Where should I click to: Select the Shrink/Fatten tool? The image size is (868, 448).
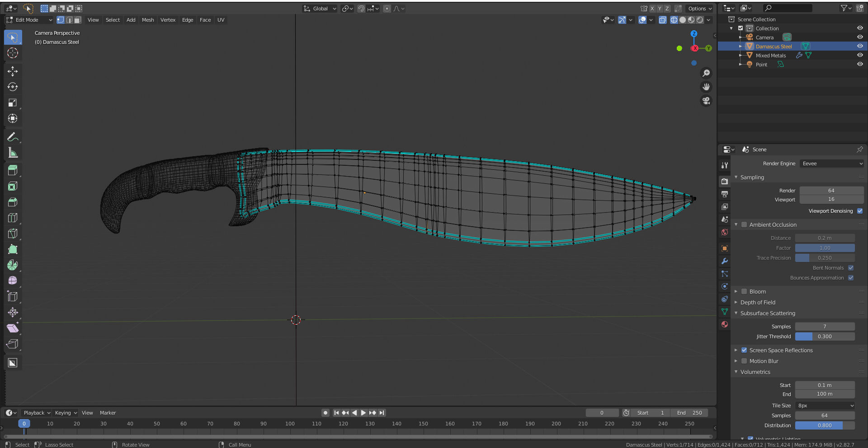click(x=13, y=313)
